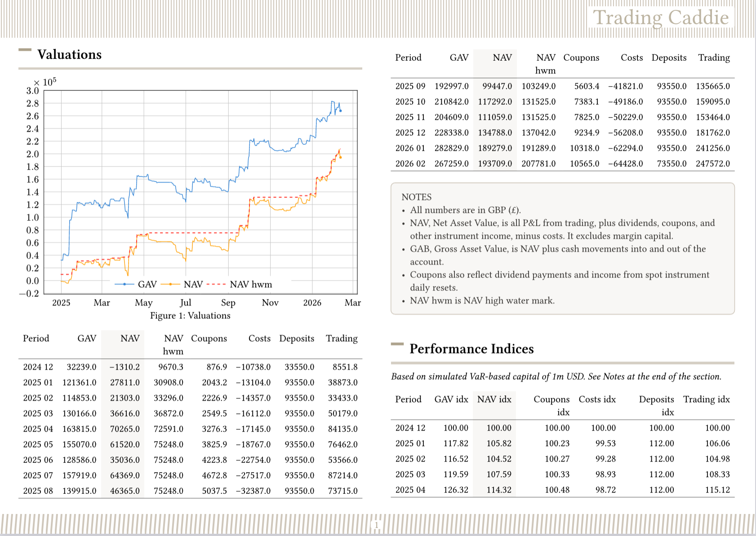Viewport: 756px width, 536px height.
Task: Select the Trading idx column header
Action: pos(706,399)
